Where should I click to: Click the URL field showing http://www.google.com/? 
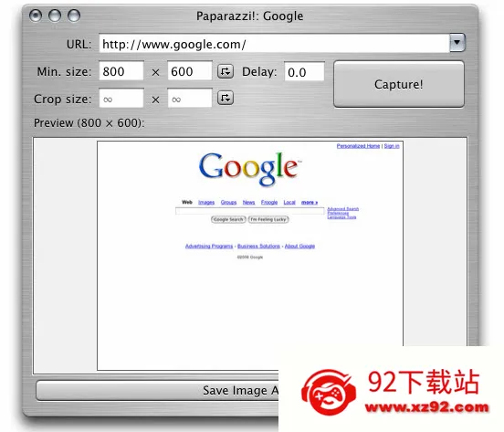274,44
